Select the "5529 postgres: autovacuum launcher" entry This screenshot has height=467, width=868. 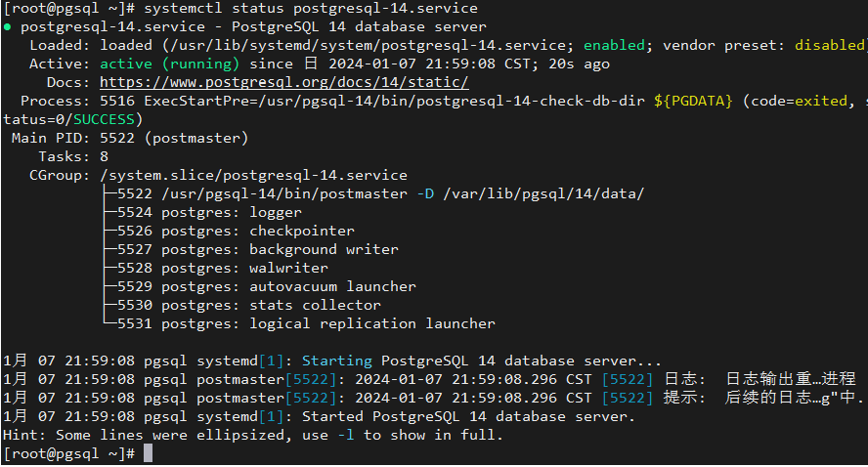[266, 286]
